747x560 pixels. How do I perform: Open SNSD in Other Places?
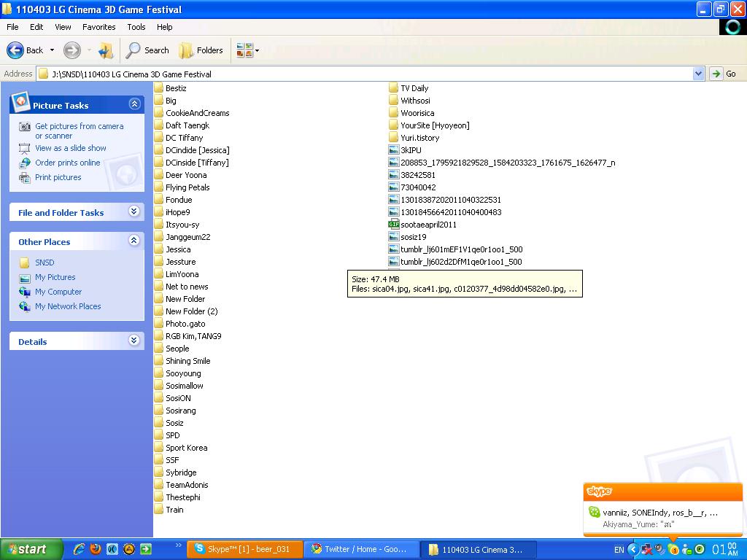pos(44,262)
